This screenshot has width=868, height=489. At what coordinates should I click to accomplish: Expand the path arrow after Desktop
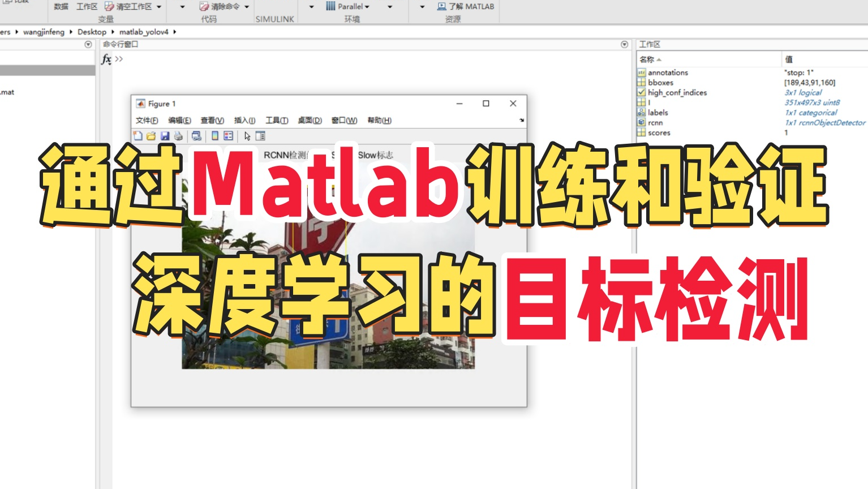click(113, 32)
